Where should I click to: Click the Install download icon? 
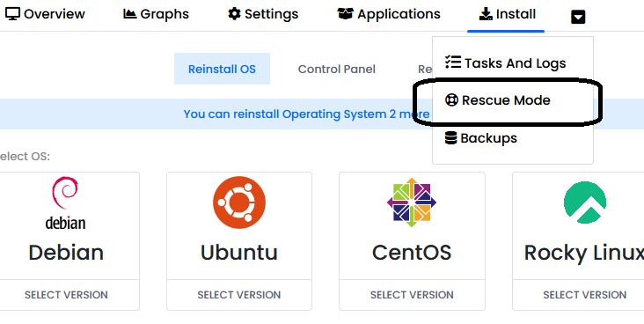coord(486,14)
